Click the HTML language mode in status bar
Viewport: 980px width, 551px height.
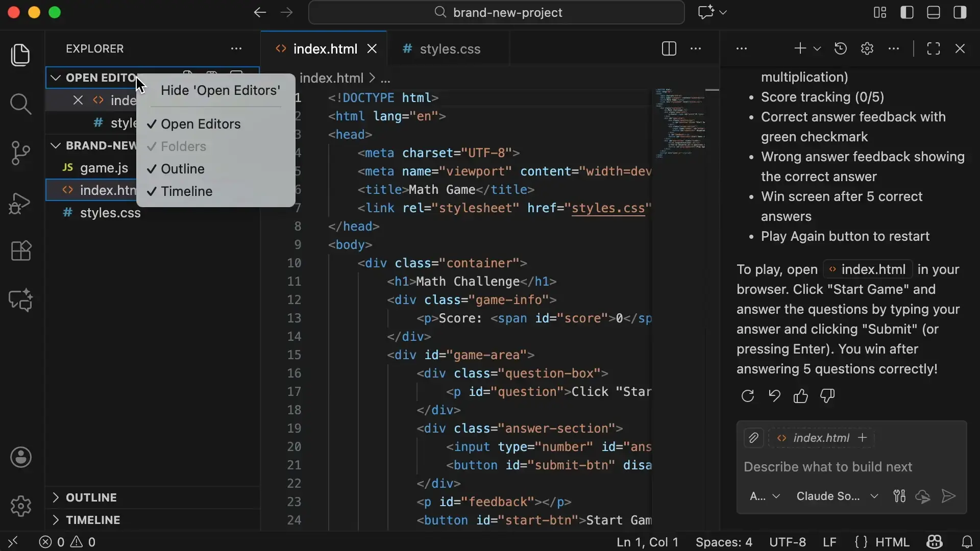(x=892, y=542)
